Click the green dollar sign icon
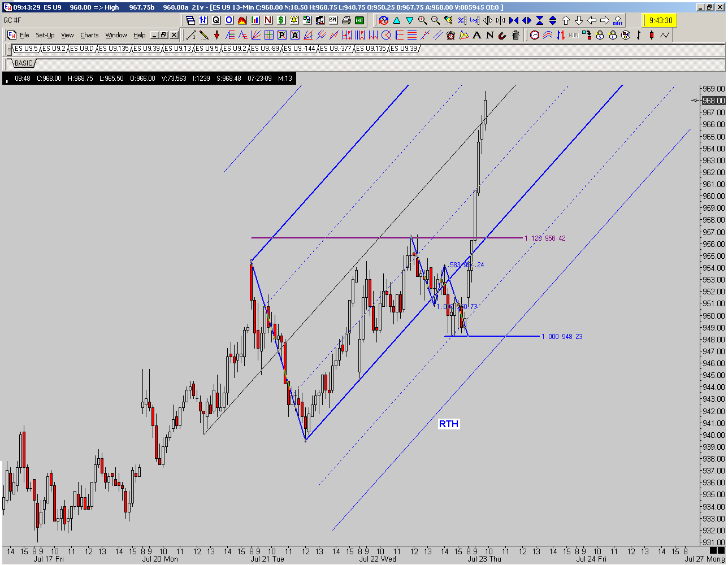728x565 pixels. coord(281,20)
